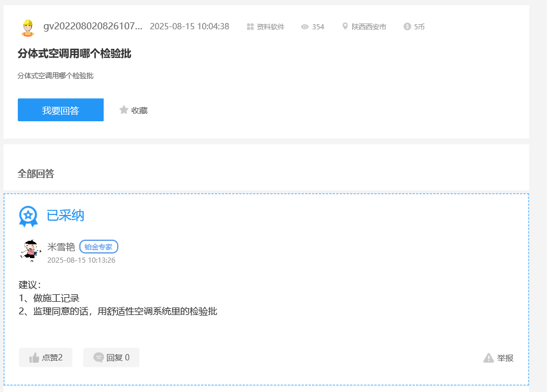This screenshot has width=547, height=392.
Task: Click the 5币 reward text
Action: pos(419,27)
